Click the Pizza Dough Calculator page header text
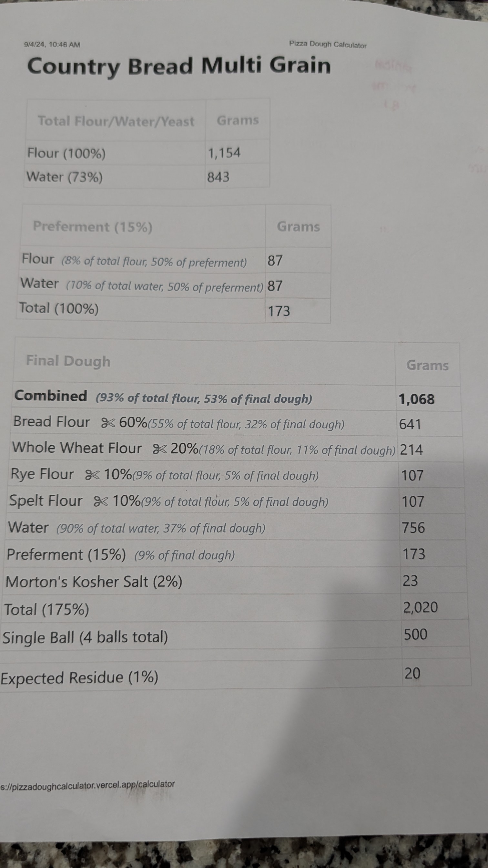Image resolution: width=488 pixels, height=868 pixels. pos(327,45)
